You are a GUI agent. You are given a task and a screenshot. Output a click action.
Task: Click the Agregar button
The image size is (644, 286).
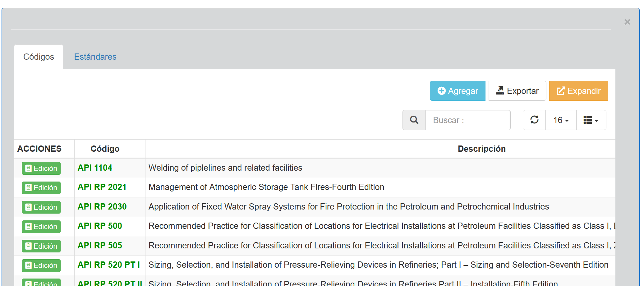458,91
